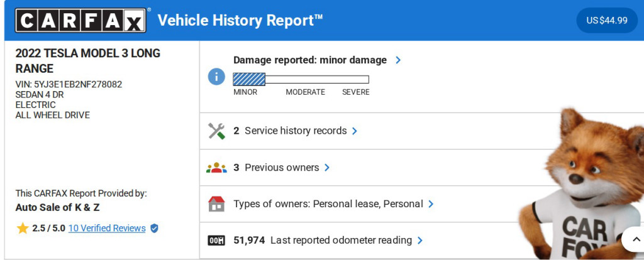The height and width of the screenshot is (260, 644).
Task: Click the verified shield badge icon
Action: 155,229
